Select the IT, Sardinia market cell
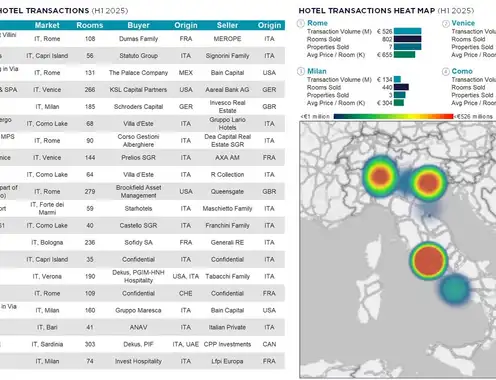 pyautogui.click(x=47, y=344)
